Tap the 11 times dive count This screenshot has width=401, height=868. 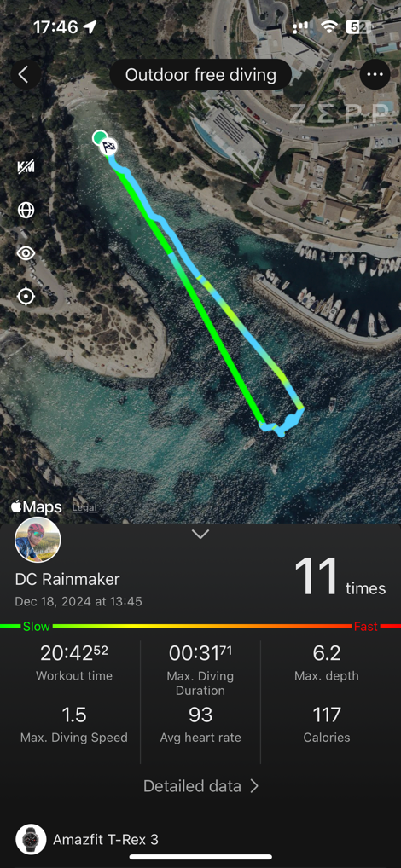340,577
